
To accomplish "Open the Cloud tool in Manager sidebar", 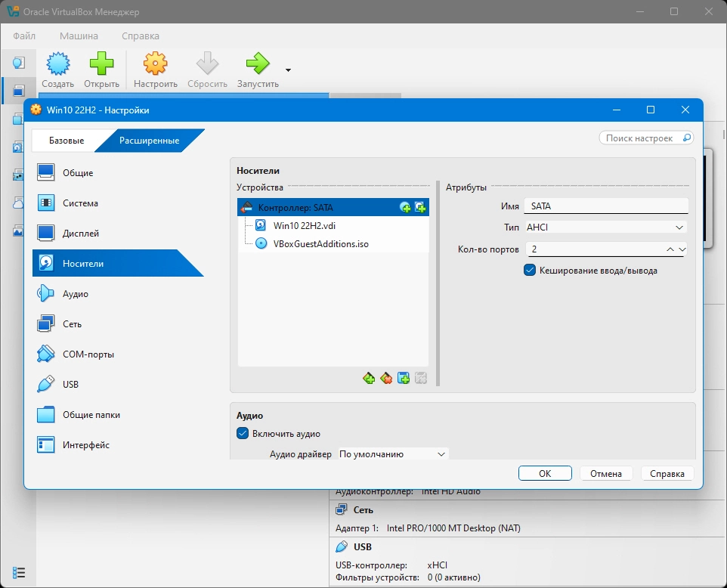I will pyautogui.click(x=18, y=203).
